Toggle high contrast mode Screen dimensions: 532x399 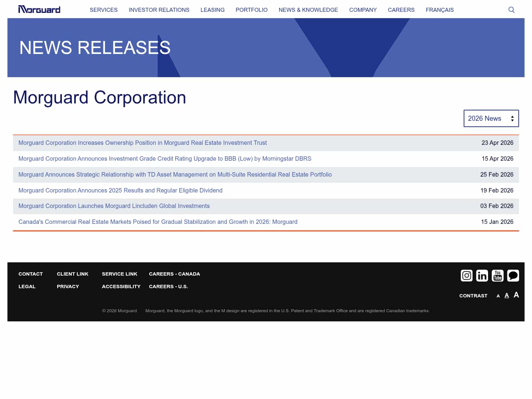click(x=473, y=296)
